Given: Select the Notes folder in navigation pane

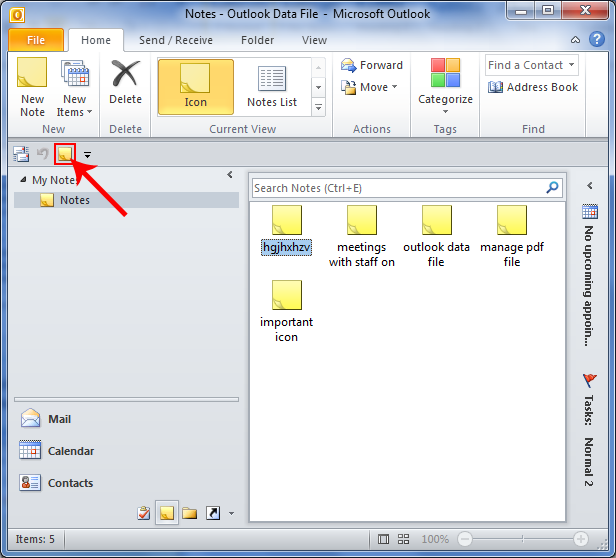Looking at the screenshot, I should (x=126, y=200).
